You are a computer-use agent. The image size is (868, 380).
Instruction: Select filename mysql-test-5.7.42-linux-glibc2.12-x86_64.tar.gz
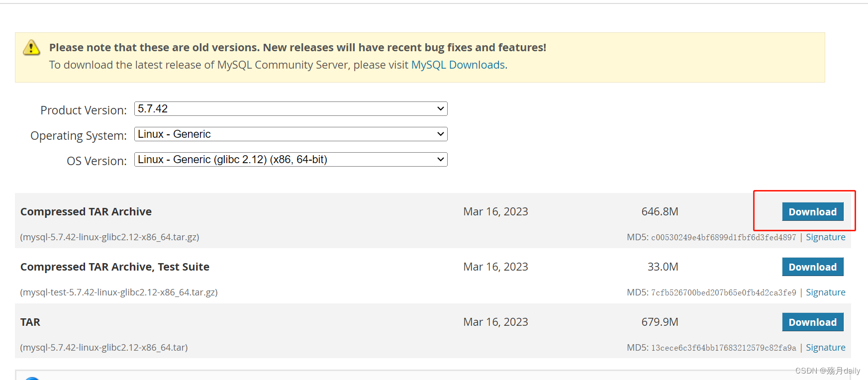119,292
